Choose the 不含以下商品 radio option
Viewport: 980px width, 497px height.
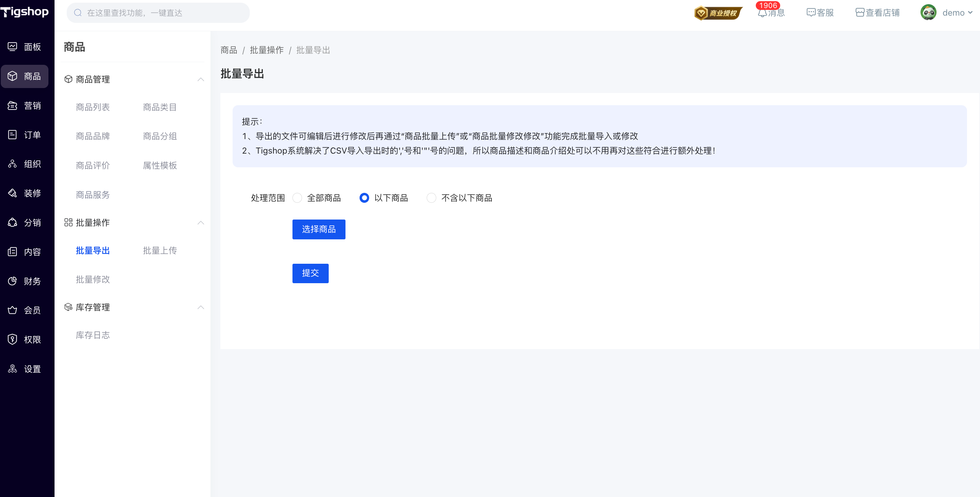coord(431,198)
